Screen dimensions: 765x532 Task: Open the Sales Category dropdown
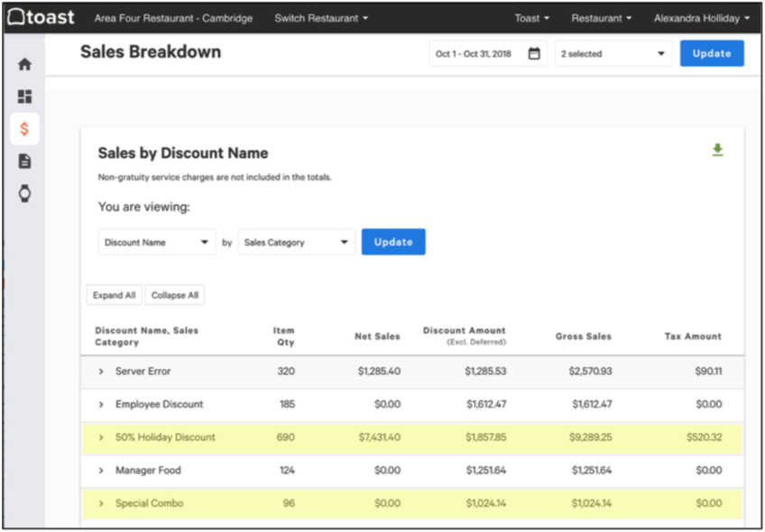pos(296,243)
